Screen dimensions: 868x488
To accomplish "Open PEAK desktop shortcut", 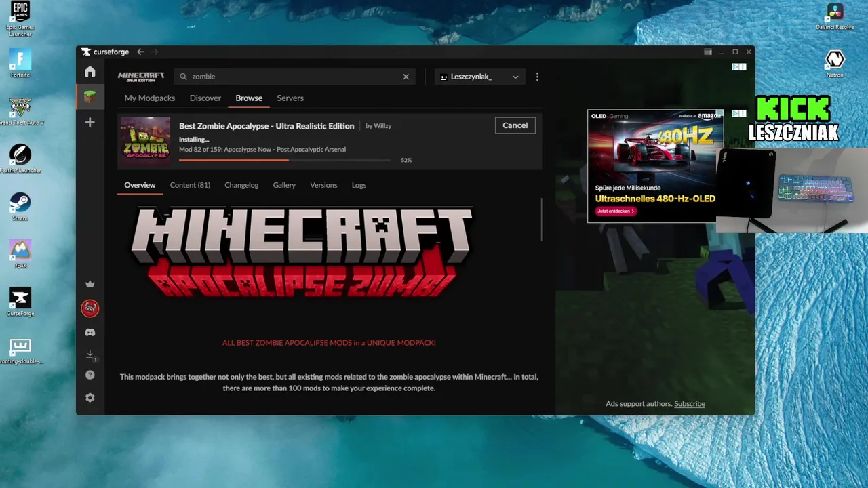I will click(20, 253).
